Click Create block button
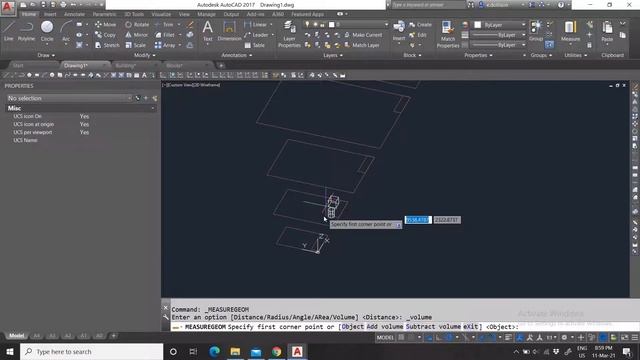 tap(420, 24)
